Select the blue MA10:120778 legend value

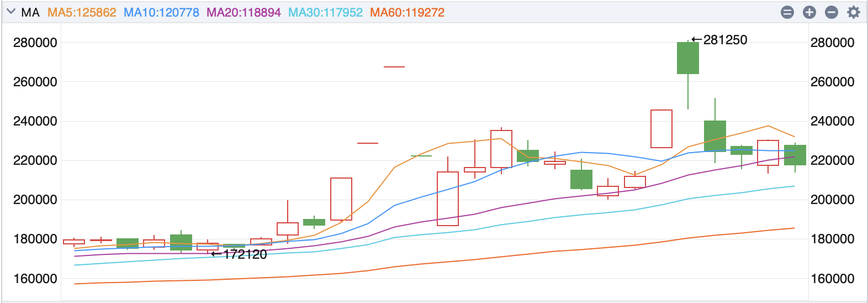(161, 12)
